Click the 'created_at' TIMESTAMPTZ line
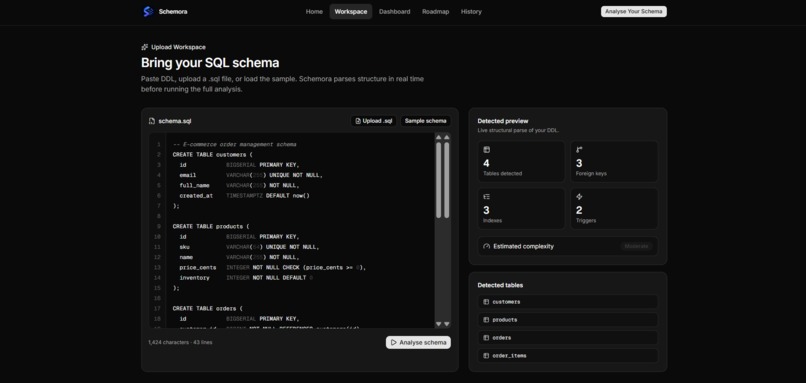This screenshot has width=806, height=383. [x=245, y=196]
